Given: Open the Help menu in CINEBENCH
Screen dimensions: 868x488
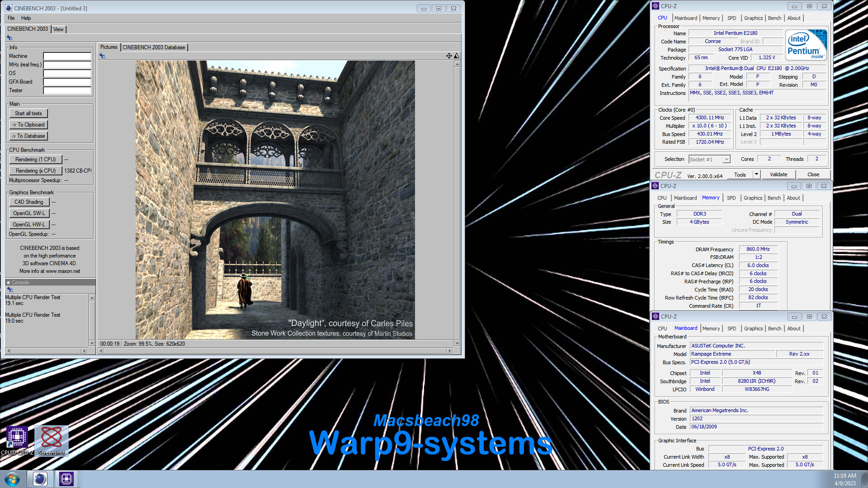Looking at the screenshot, I should 26,18.
